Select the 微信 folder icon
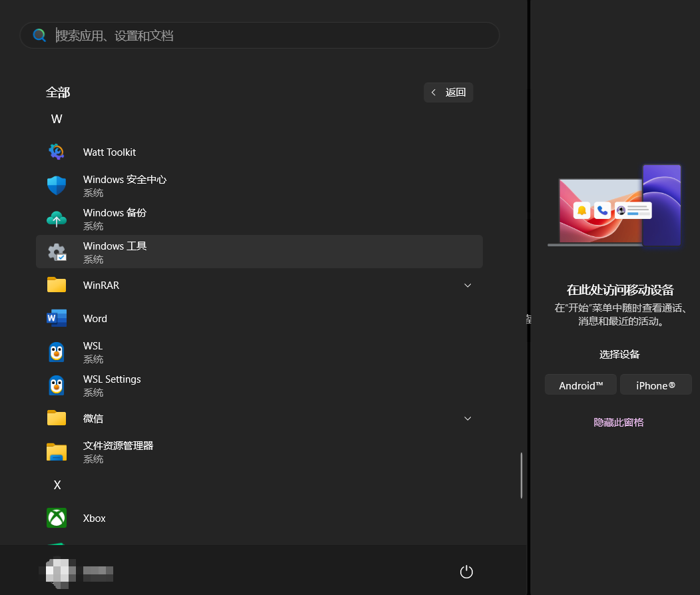 57,418
